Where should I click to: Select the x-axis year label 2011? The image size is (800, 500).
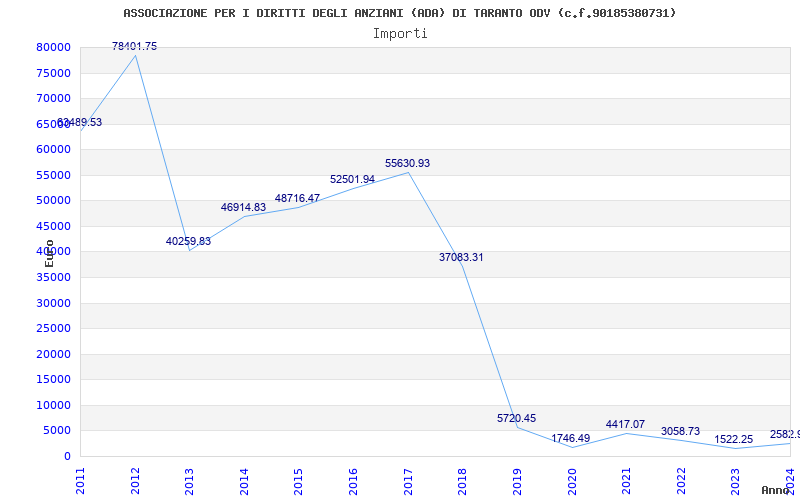point(81,481)
